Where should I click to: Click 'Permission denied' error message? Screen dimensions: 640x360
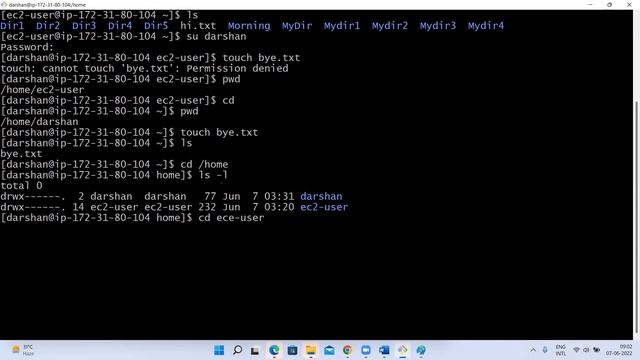[237, 68]
